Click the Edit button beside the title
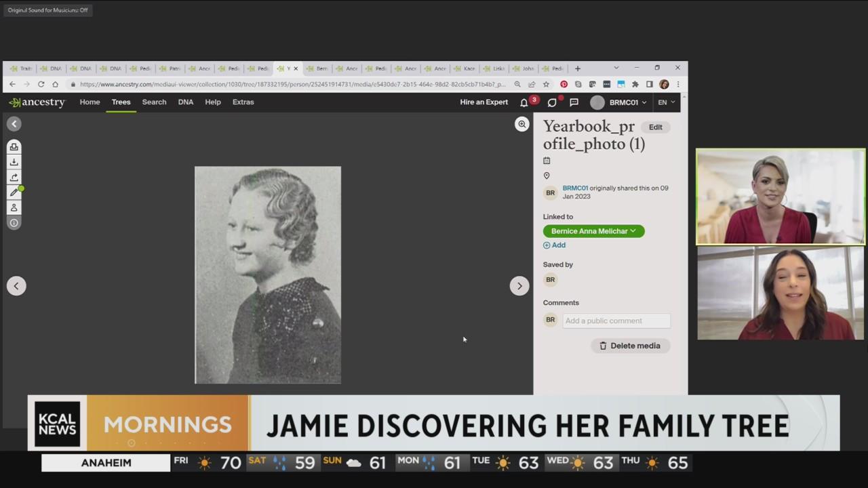The height and width of the screenshot is (488, 868). tap(655, 127)
